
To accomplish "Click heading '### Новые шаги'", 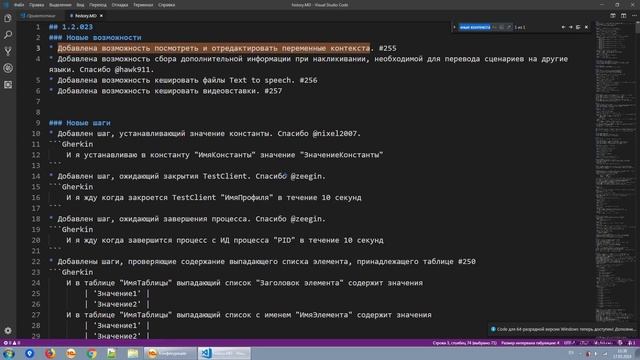I will (80, 123).
